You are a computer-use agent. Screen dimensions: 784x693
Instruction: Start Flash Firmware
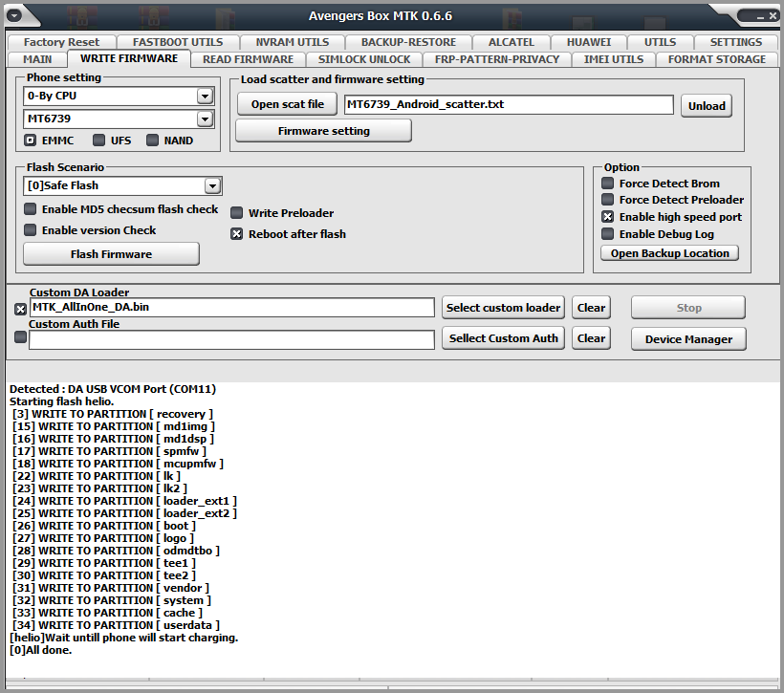coord(111,254)
